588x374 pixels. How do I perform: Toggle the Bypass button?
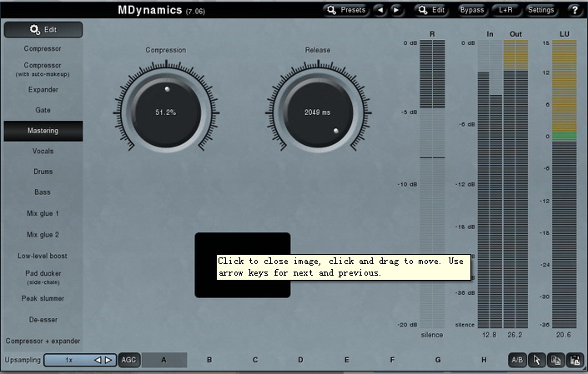click(472, 10)
